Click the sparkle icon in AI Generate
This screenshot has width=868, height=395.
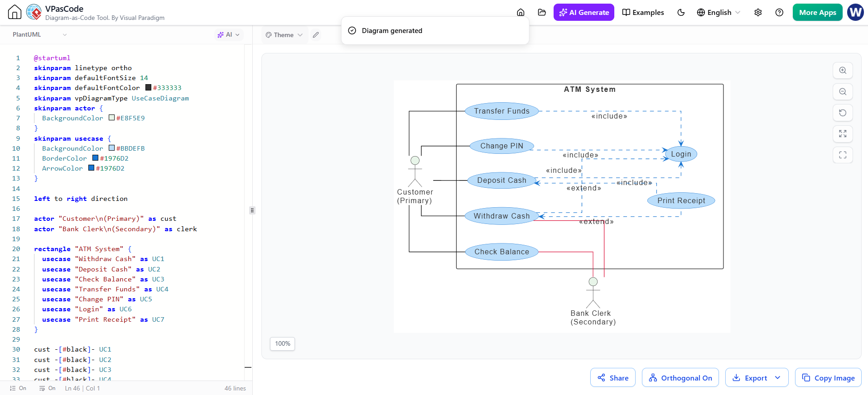pyautogui.click(x=563, y=12)
